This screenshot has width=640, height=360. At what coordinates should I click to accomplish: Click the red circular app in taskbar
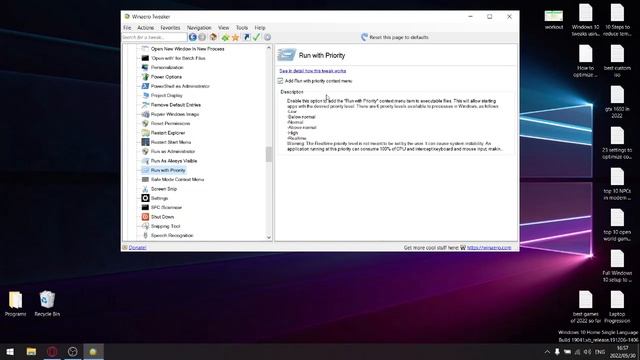click(x=52, y=351)
